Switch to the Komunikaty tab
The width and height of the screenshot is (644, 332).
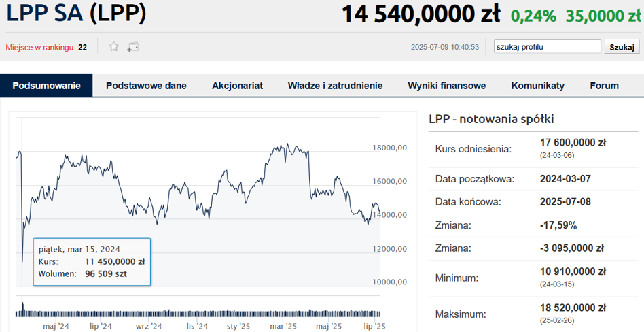(537, 86)
